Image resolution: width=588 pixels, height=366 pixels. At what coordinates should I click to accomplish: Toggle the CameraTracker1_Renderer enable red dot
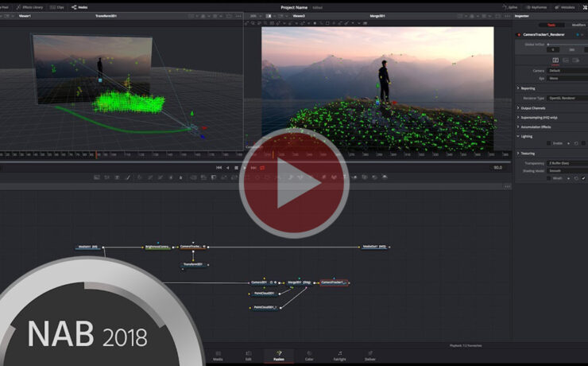(519, 34)
